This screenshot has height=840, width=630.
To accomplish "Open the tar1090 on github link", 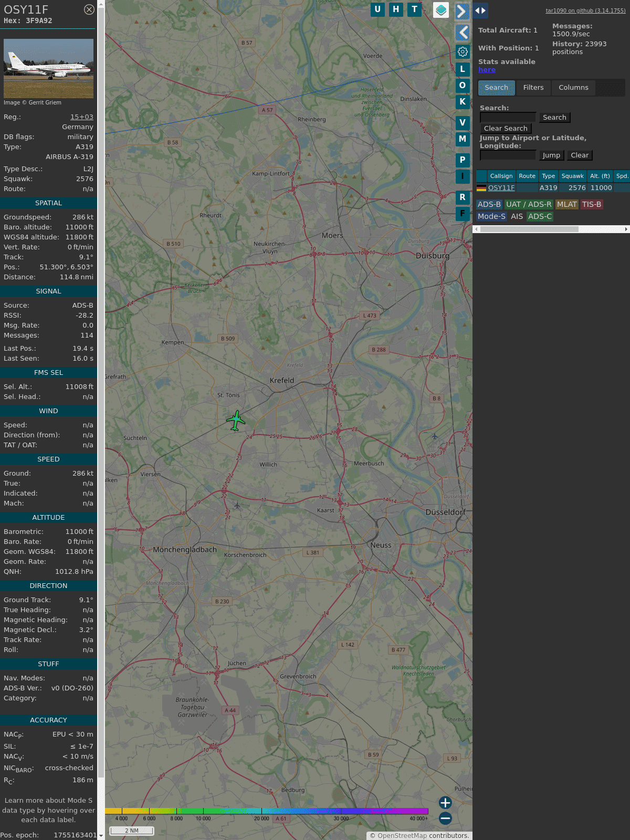I will click(x=585, y=10).
